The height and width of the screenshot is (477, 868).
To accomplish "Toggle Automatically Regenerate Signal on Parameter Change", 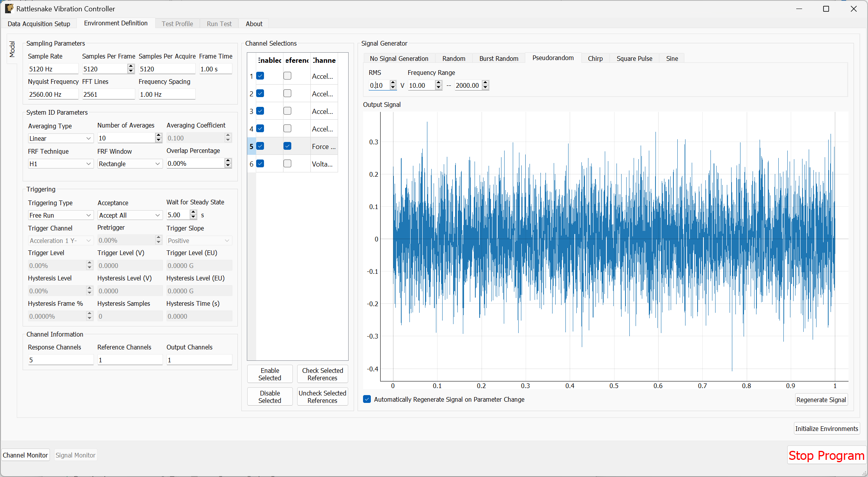I will coord(367,399).
